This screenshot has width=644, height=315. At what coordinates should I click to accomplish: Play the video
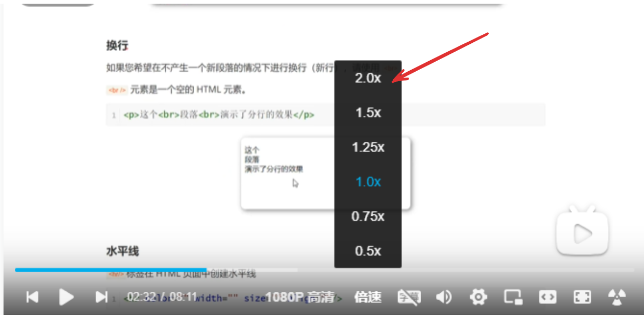67,298
